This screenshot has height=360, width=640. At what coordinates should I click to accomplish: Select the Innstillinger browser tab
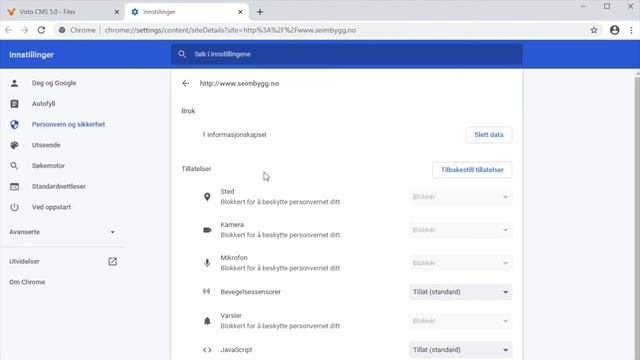pos(187,12)
